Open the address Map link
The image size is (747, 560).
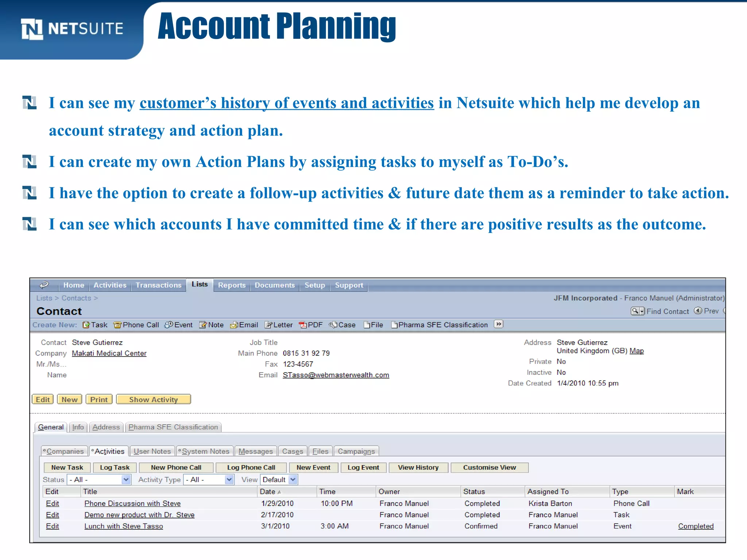click(636, 351)
